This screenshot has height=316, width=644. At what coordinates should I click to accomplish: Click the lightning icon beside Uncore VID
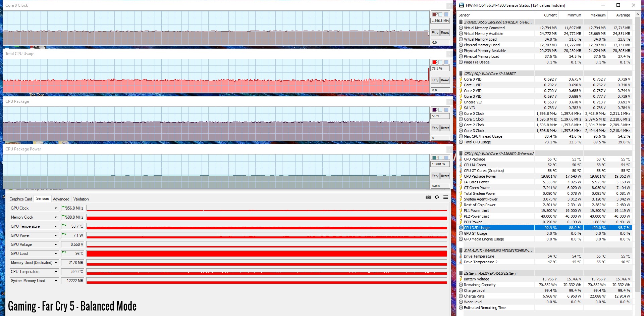(x=461, y=102)
